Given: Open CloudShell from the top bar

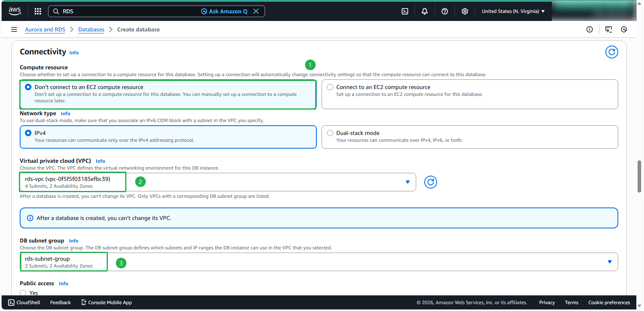Looking at the screenshot, I should [x=405, y=11].
